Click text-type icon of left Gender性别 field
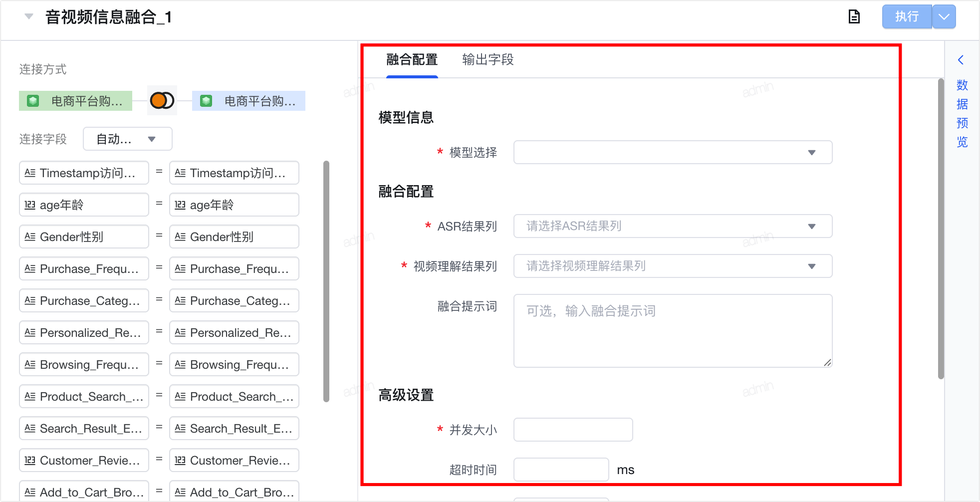 pyautogui.click(x=30, y=237)
